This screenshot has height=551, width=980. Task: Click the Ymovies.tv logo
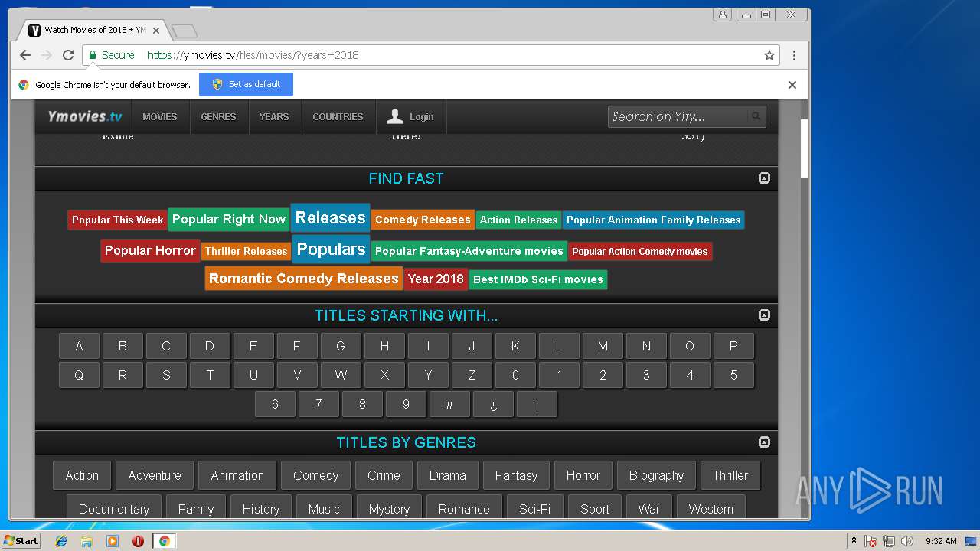[x=85, y=116]
